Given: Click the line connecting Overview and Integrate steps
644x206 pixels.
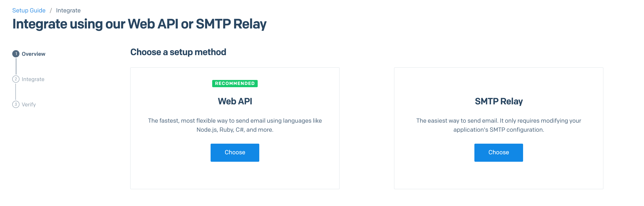Looking at the screenshot, I should pyautogui.click(x=16, y=66).
